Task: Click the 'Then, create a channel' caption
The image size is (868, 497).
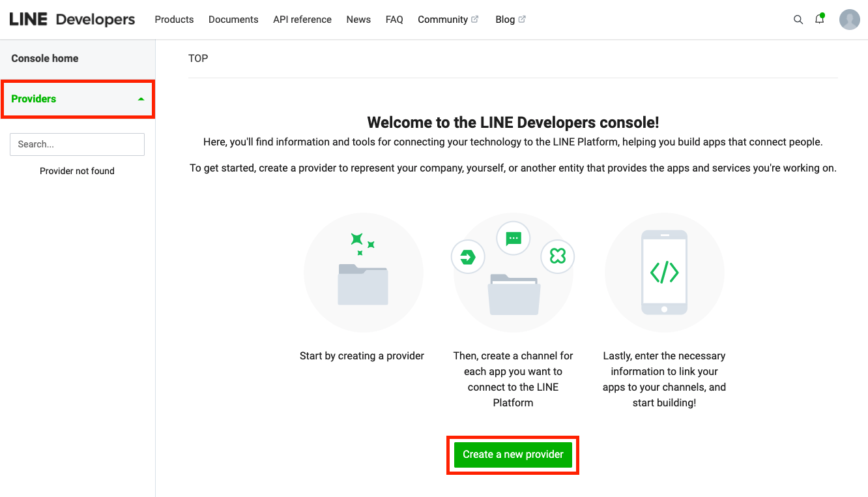Action: pyautogui.click(x=513, y=379)
